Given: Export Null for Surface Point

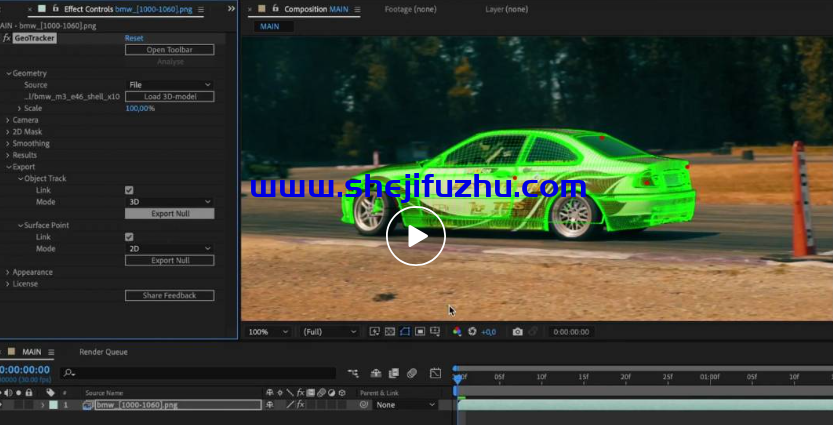Looking at the screenshot, I should 169,260.
